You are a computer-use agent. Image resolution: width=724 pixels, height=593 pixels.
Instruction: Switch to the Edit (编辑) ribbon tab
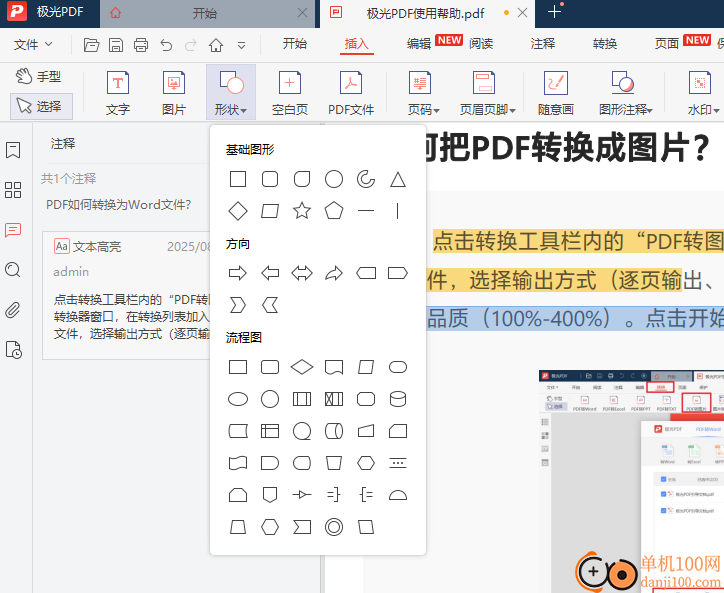click(x=419, y=44)
